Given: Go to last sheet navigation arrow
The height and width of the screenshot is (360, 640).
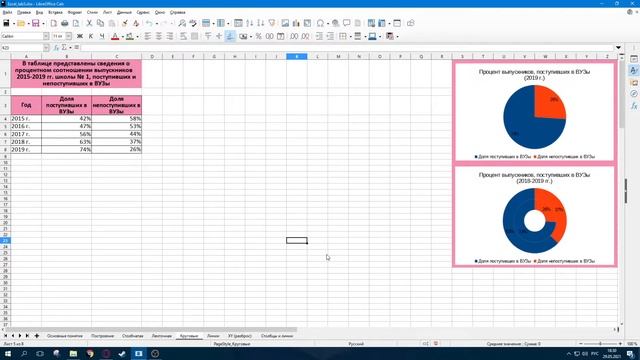Looking at the screenshot, I should [x=27, y=336].
